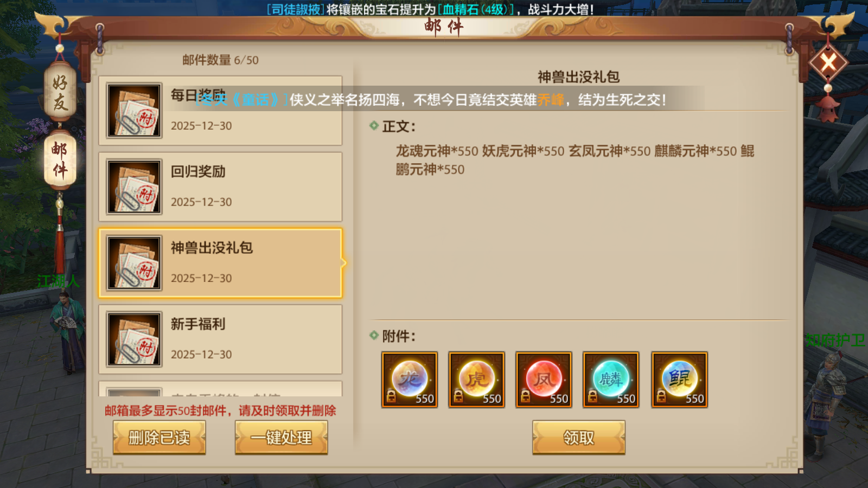Open the 回归奖励 mail entry
Screen dimensions: 868x488
point(220,187)
